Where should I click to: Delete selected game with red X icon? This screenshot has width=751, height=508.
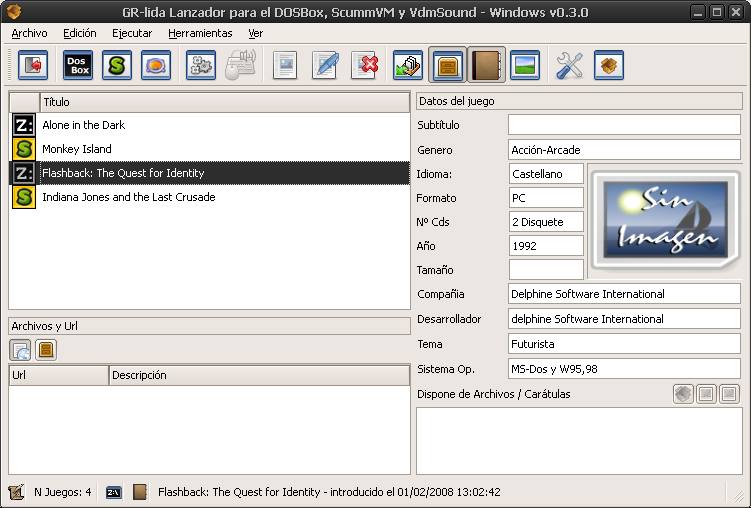(365, 66)
